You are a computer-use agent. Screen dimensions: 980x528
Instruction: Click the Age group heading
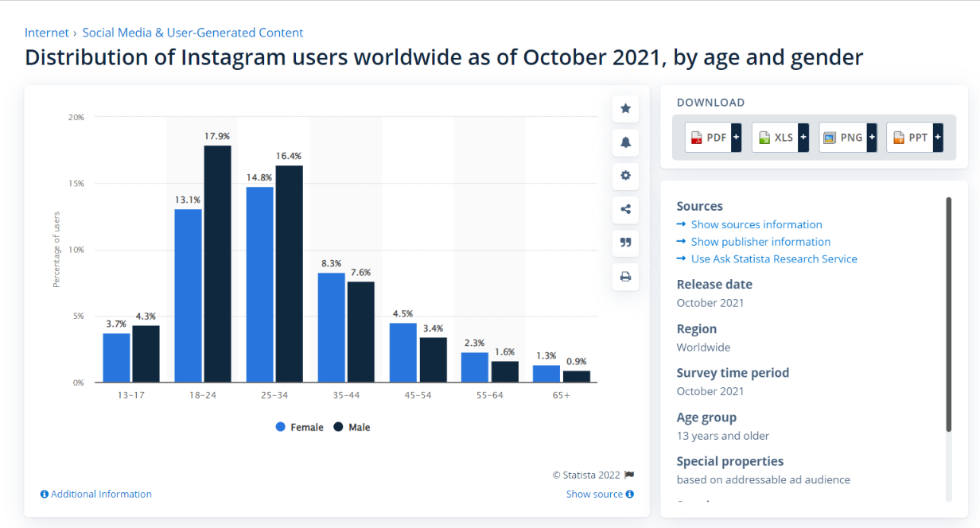tap(706, 417)
